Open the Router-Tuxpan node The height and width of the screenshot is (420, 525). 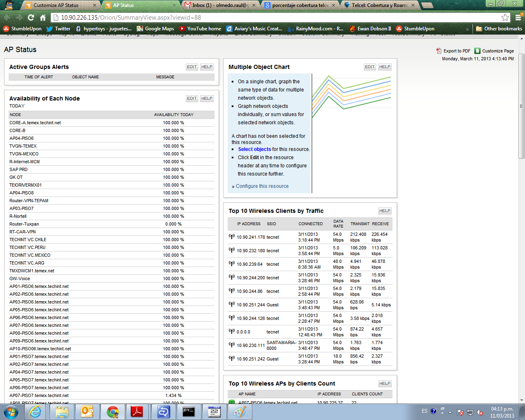coord(24,224)
